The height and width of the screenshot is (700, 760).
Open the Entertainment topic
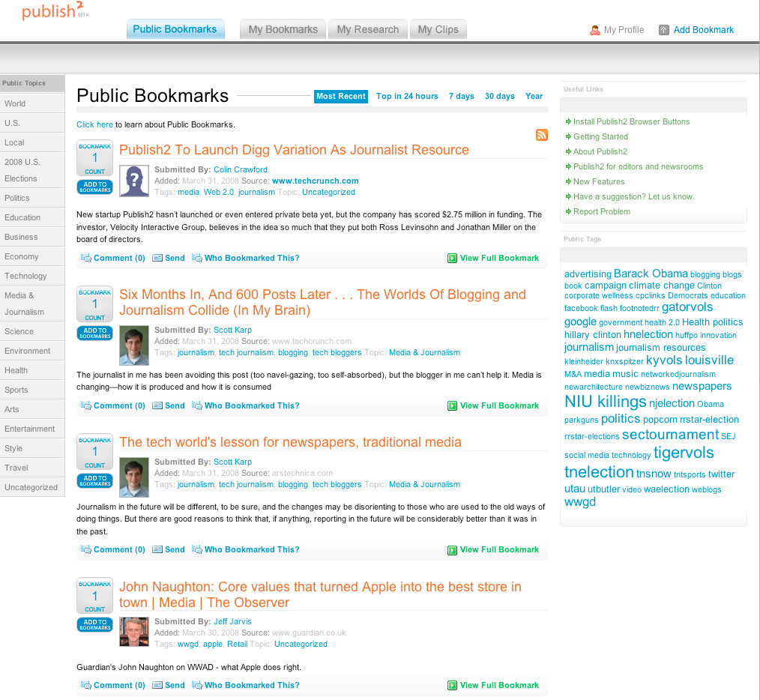tap(32, 429)
